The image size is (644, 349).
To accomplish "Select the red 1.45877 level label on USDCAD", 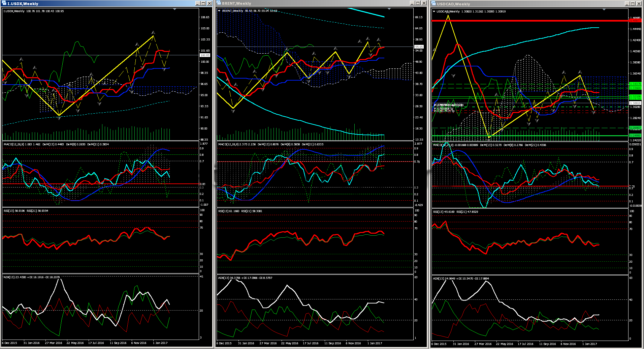I will click(635, 21).
